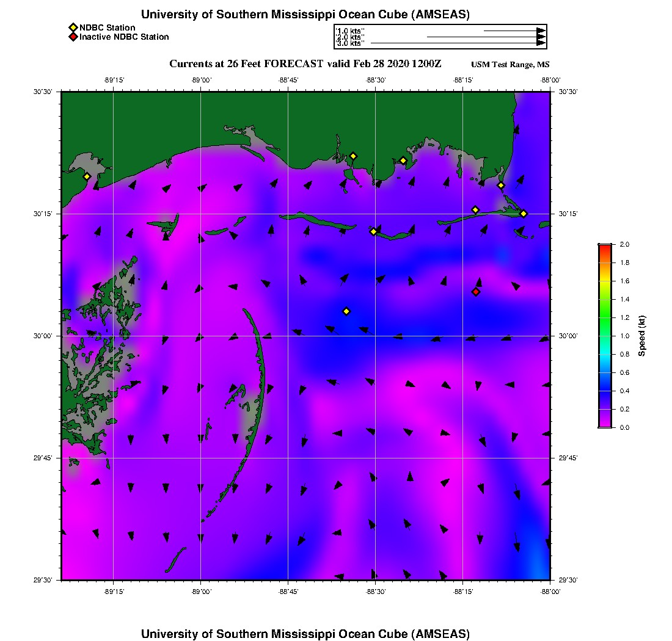672x641 pixels.
Task: Click the 'USM Test Range, MS' label
Action: [x=510, y=65]
